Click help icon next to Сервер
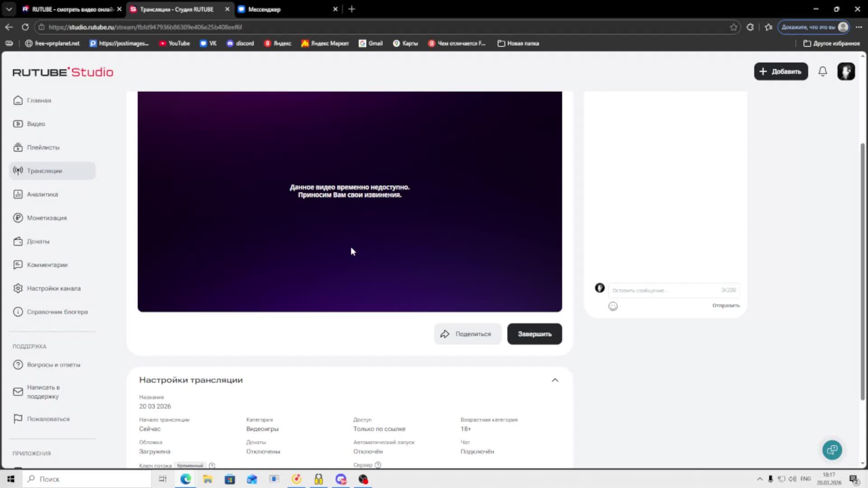Viewport: 868px width, 488px height. pos(378,465)
